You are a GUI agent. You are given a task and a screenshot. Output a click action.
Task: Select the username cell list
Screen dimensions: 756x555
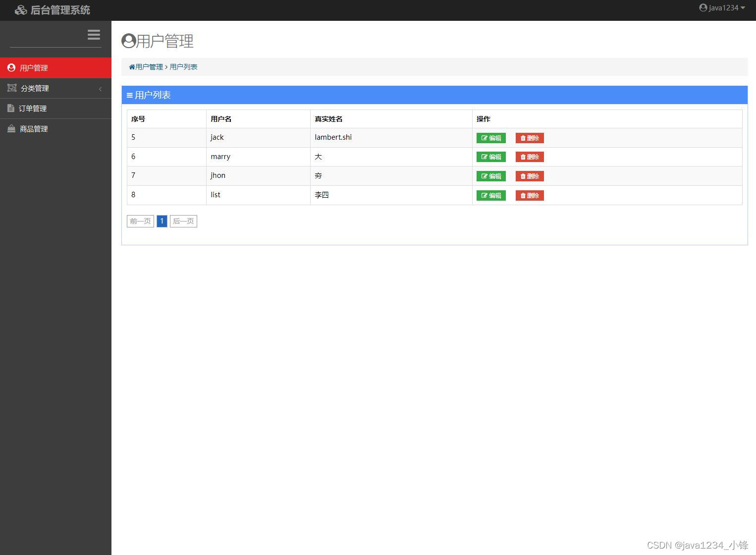point(258,195)
